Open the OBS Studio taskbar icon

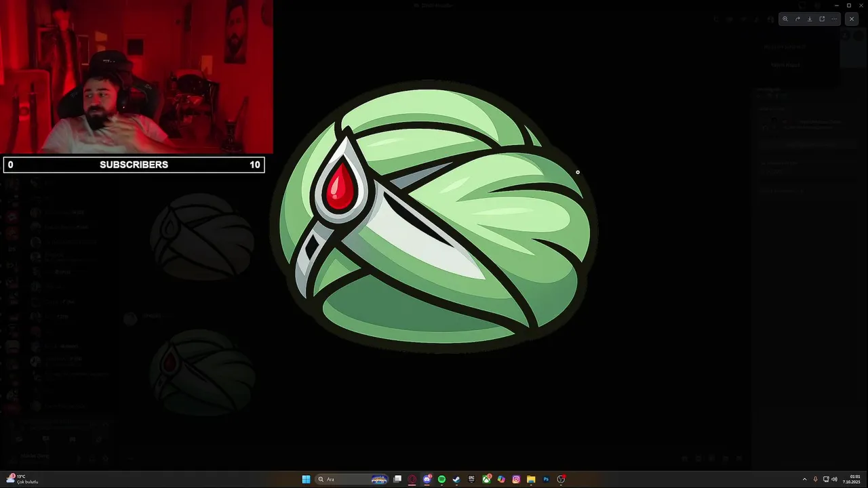click(561, 479)
